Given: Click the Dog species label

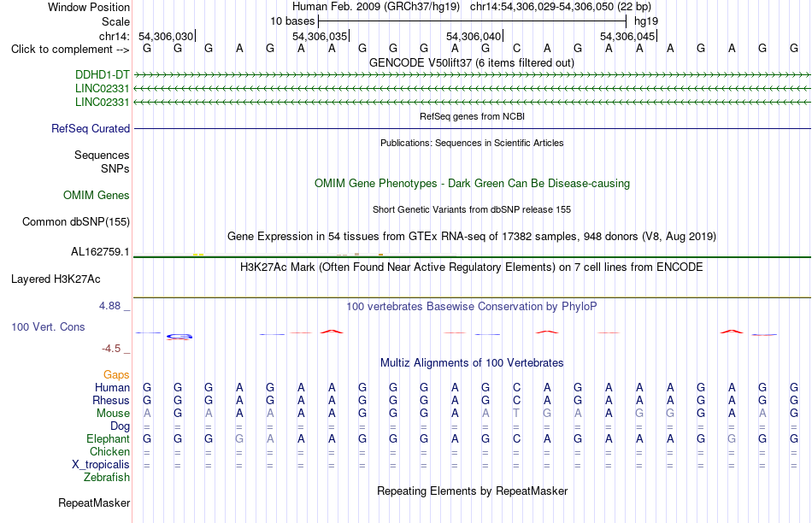Looking at the screenshot, I should (x=121, y=426).
